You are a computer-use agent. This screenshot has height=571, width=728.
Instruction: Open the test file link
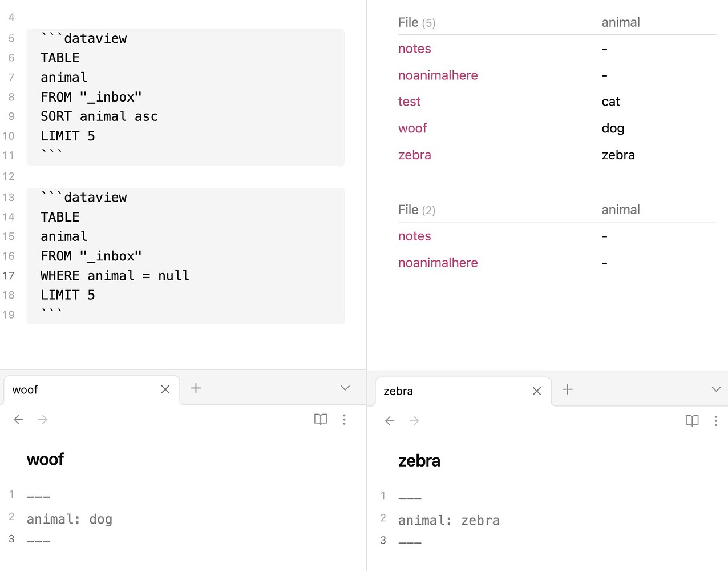pos(409,102)
